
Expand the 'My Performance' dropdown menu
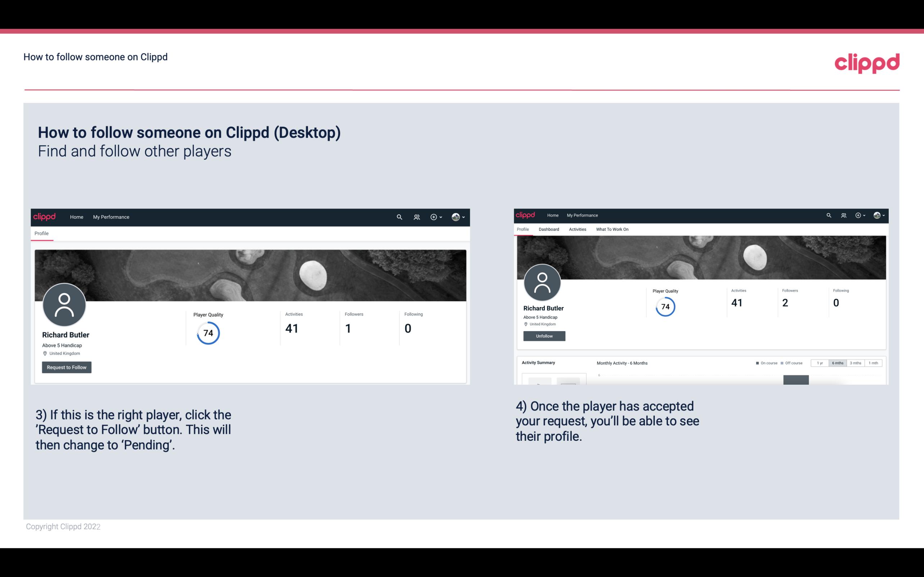tap(111, 217)
